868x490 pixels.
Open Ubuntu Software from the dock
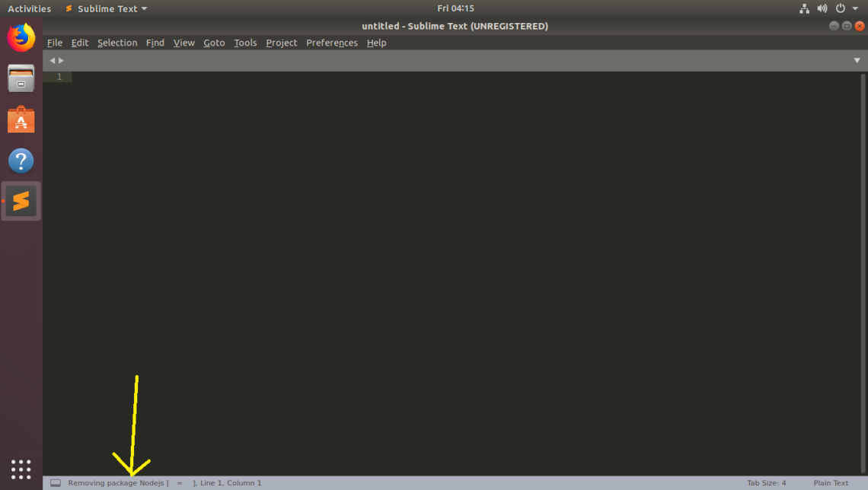pyautogui.click(x=21, y=119)
